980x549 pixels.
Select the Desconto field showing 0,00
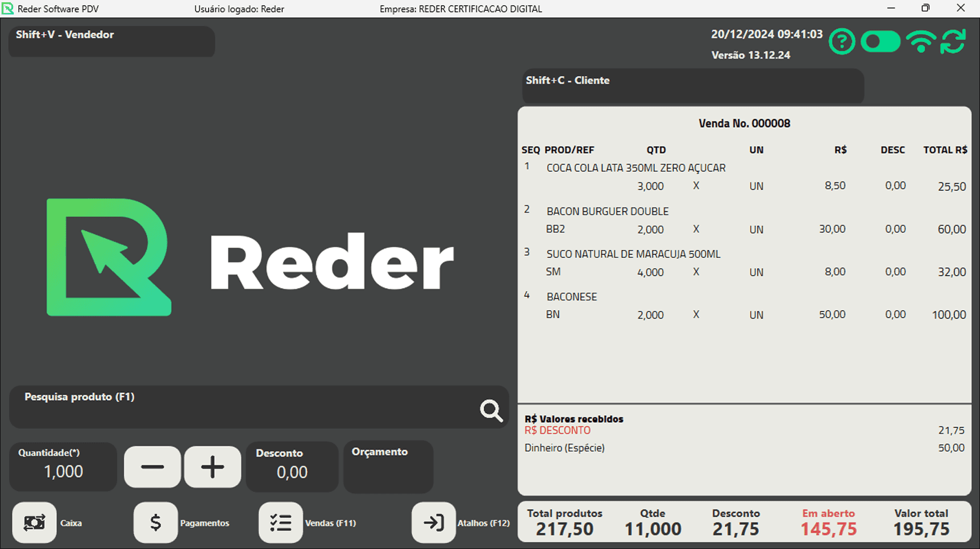pyautogui.click(x=292, y=467)
